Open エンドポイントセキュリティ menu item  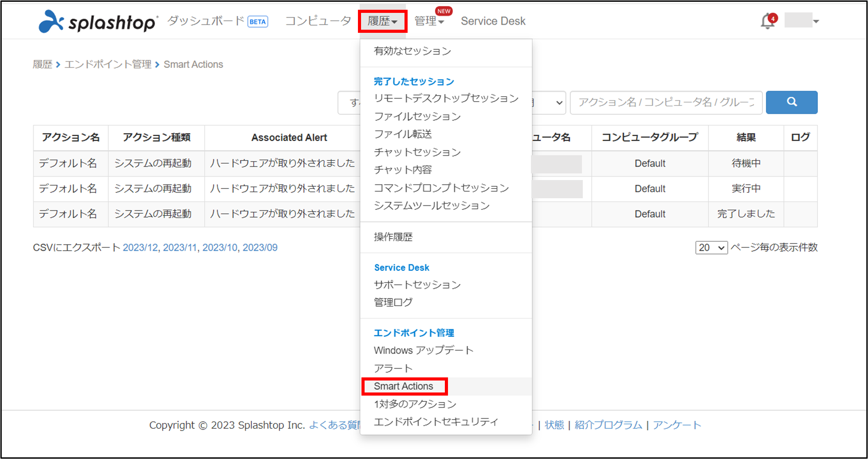pyautogui.click(x=436, y=422)
